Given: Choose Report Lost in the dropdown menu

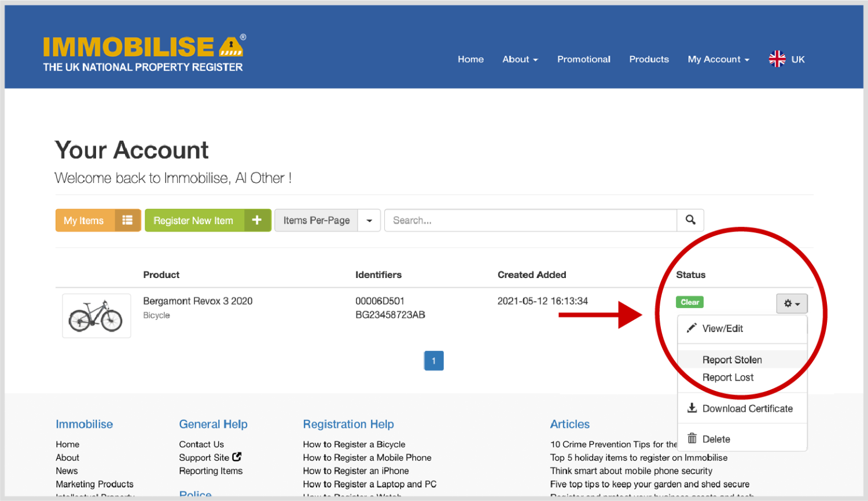Looking at the screenshot, I should [728, 378].
